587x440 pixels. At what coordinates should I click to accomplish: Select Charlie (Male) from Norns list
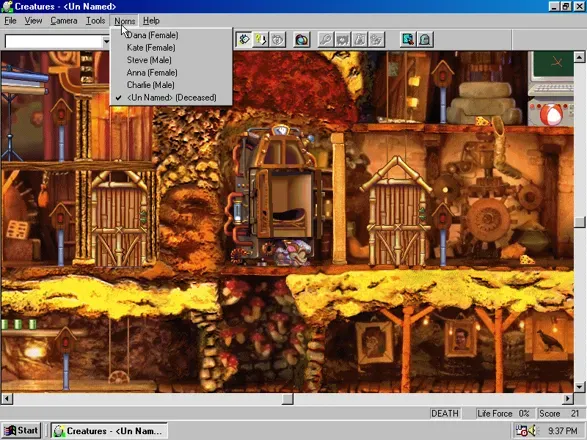pyautogui.click(x=171, y=85)
